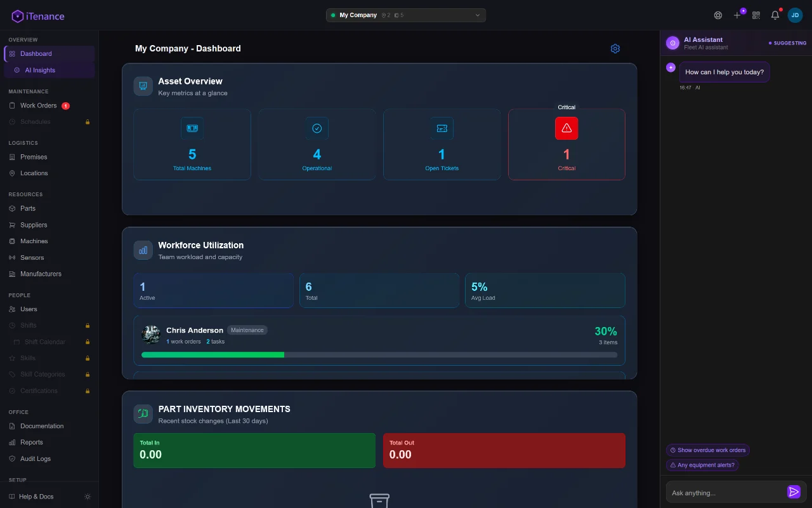Image resolution: width=812 pixels, height=508 pixels.
Task: Open the notifications bell
Action: [x=775, y=15]
